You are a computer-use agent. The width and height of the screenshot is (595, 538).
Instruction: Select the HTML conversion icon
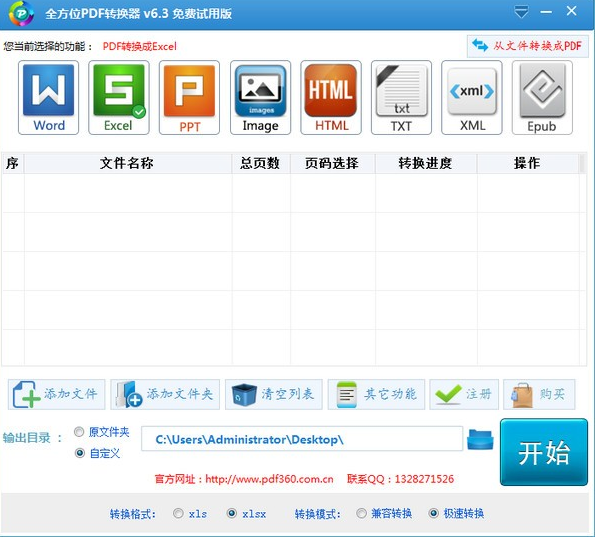pos(331,98)
